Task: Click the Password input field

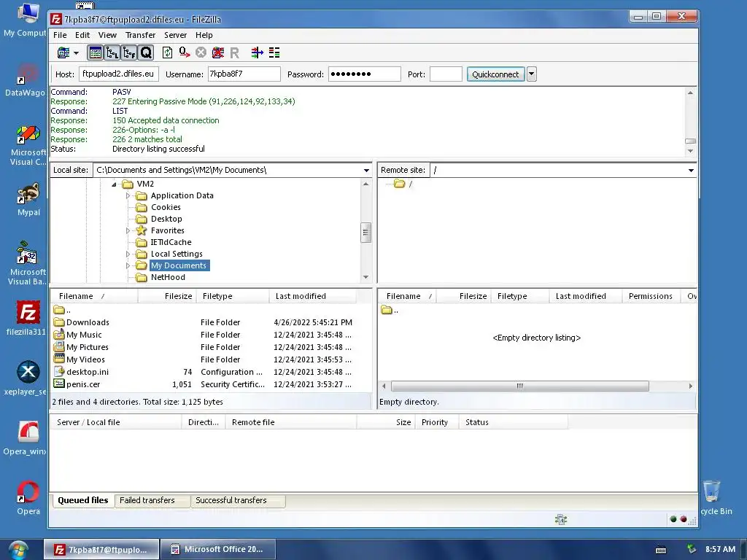Action: click(x=365, y=74)
